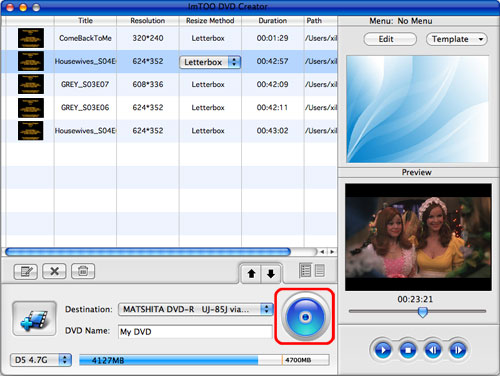Select the GREY_S03E07 title
The image size is (500, 376).
(x=85, y=84)
